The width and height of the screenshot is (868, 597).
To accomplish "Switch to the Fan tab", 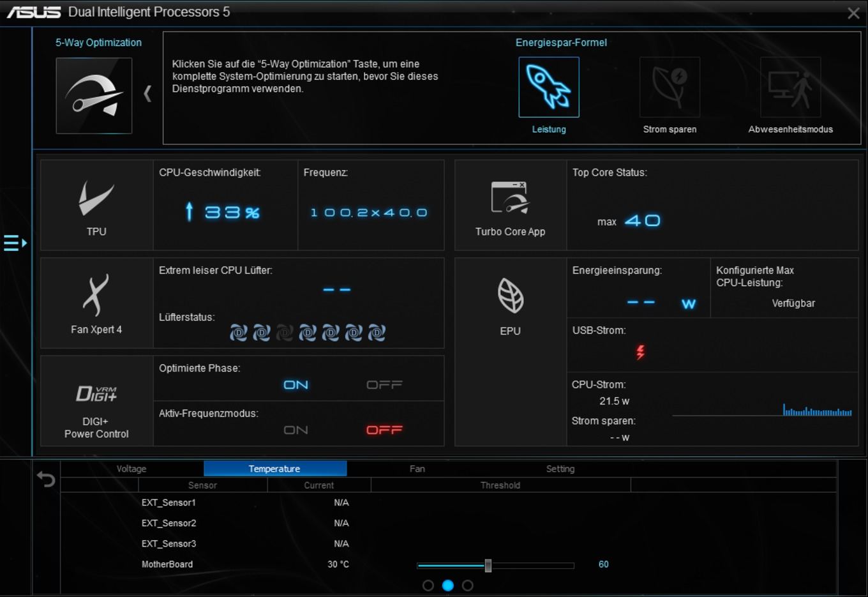I will 417,469.
